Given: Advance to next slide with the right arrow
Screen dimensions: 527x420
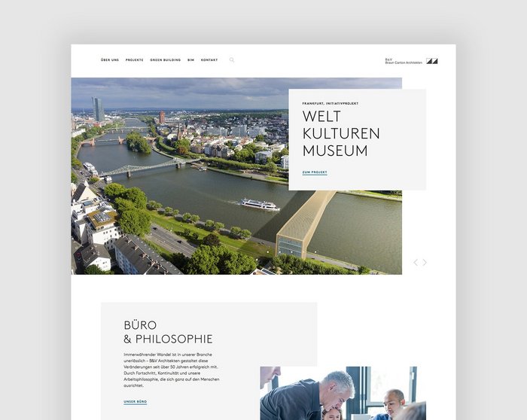Looking at the screenshot, I should click(425, 263).
